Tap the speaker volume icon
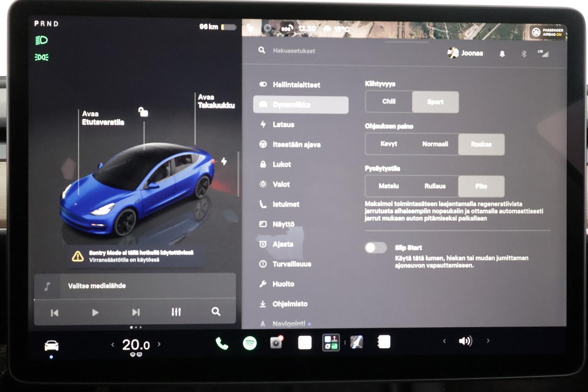Image resolution: width=588 pixels, height=392 pixels. 465,341
